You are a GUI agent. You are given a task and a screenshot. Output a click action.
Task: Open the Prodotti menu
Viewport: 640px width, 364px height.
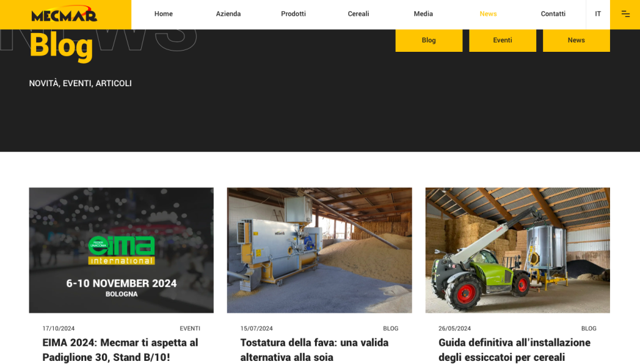click(x=293, y=14)
